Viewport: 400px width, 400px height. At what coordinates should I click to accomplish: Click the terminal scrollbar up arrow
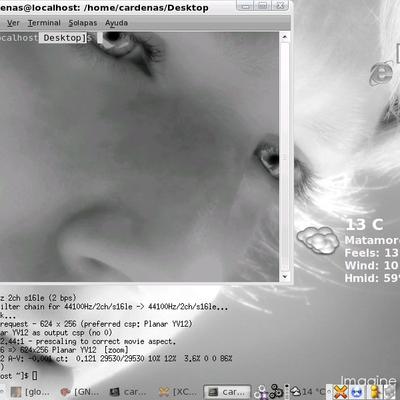[x=285, y=37]
